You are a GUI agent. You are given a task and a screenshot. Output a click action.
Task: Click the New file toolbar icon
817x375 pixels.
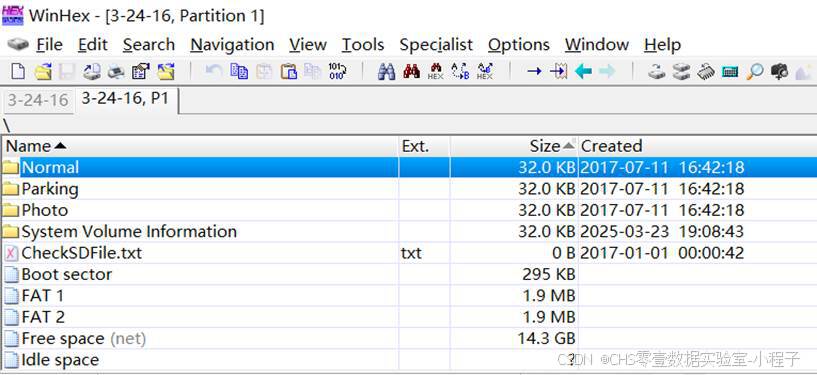click(18, 71)
